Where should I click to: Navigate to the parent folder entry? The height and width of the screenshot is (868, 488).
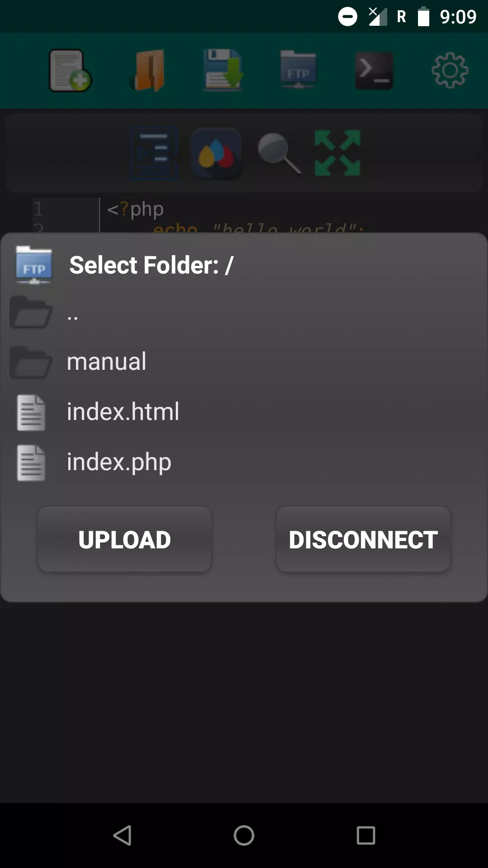point(244,312)
